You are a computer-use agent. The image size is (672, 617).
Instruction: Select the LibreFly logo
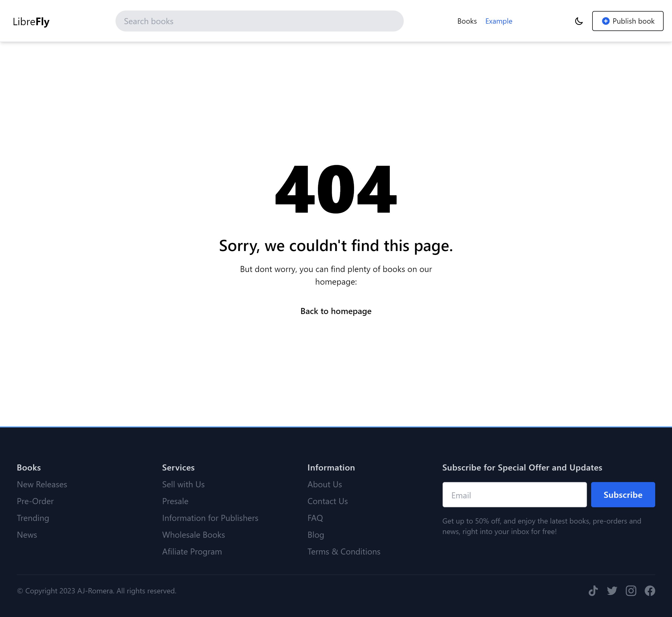(x=31, y=21)
